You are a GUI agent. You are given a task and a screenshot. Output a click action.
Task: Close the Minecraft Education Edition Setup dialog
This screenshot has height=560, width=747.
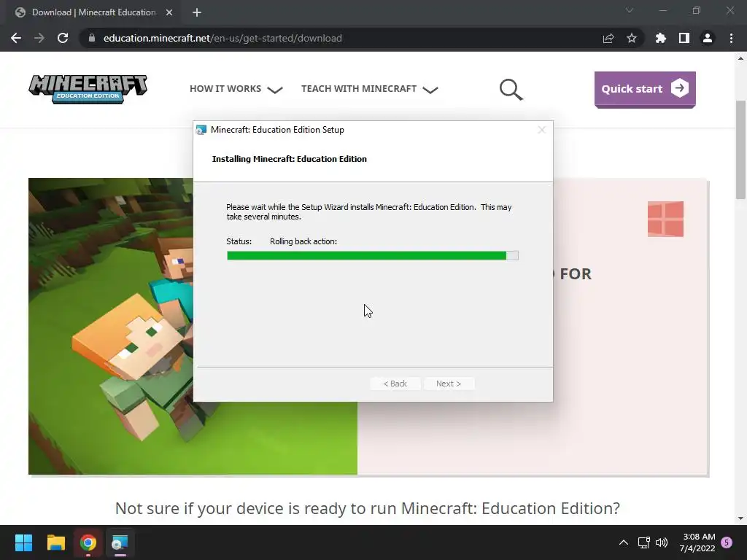[x=542, y=130]
